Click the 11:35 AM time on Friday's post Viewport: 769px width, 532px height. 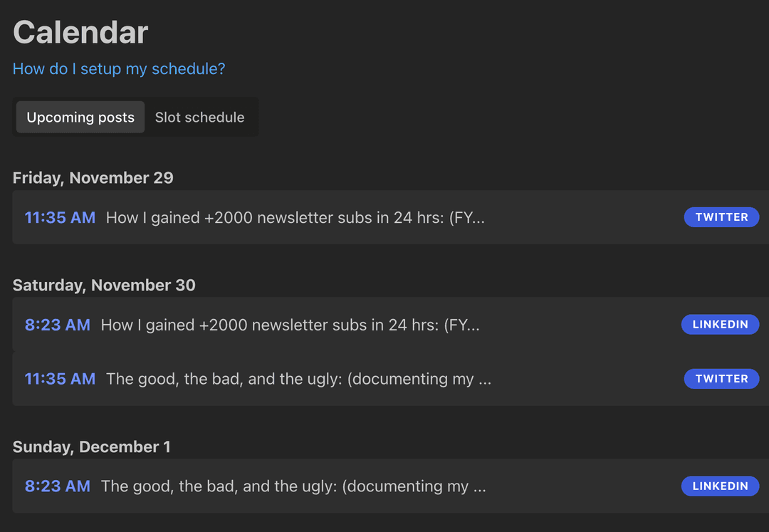point(60,217)
